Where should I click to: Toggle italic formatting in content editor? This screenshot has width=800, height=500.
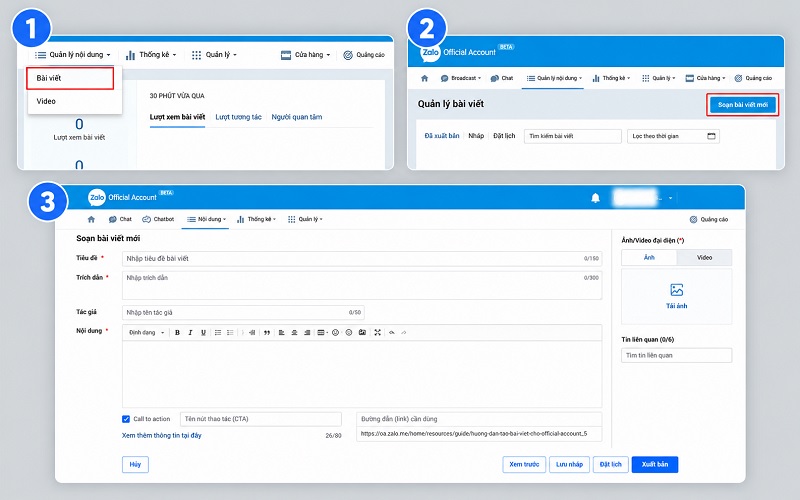[190, 333]
